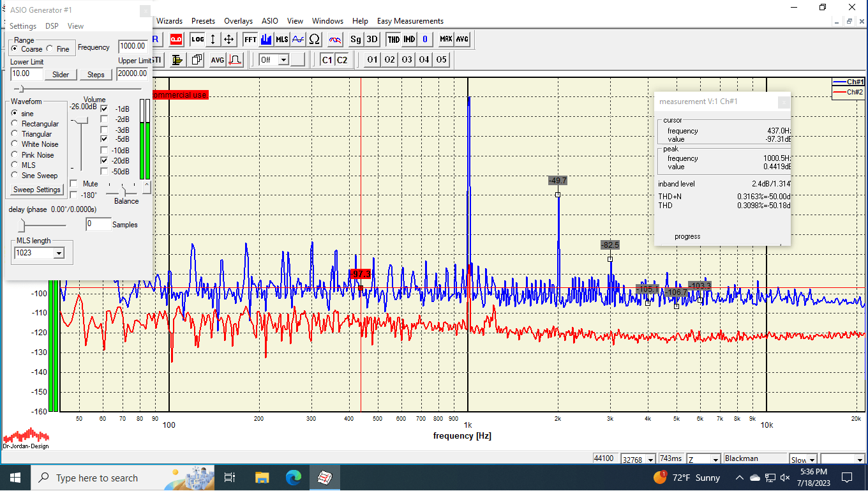Toggle channel C1 display
This screenshot has height=491, width=868.
(x=327, y=59)
